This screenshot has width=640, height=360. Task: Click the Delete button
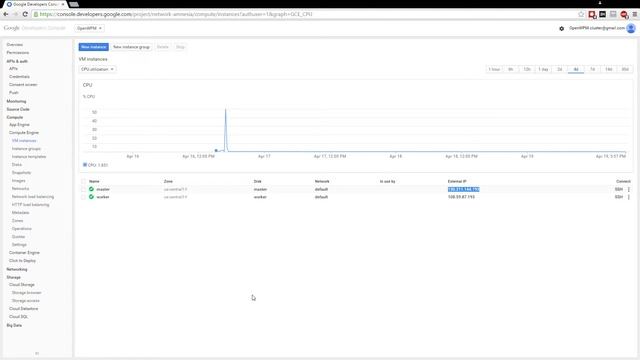(162, 47)
